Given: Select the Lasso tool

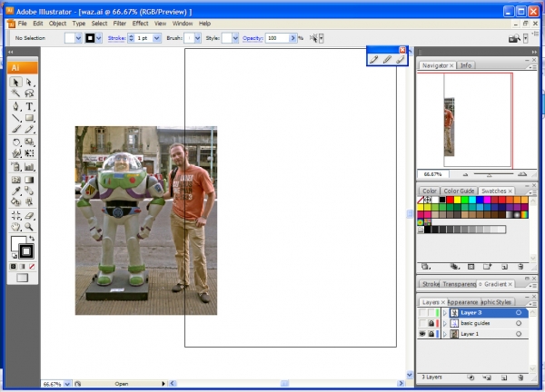Looking at the screenshot, I should click(x=29, y=93).
